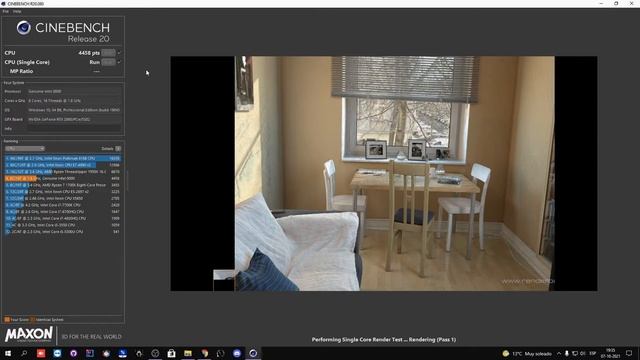Toggle the CPU (Single Core) test checkbox
Viewport: 640px width, 360px height.
tap(119, 62)
